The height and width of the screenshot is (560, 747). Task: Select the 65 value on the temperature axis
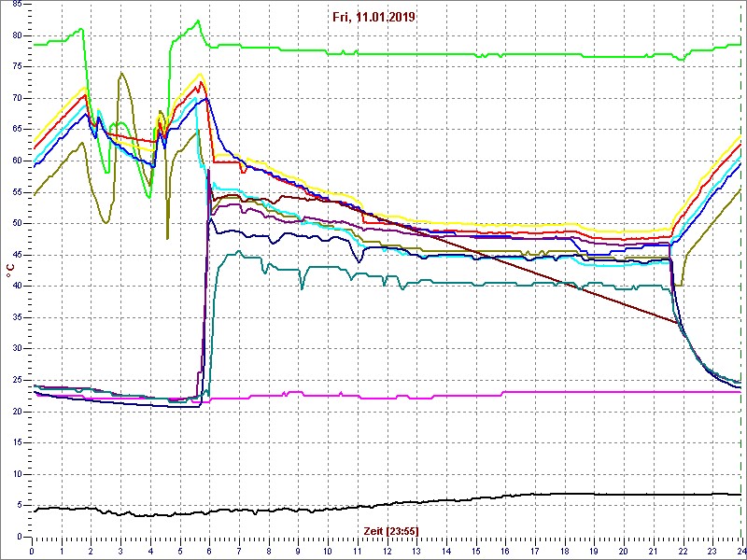(x=17, y=130)
